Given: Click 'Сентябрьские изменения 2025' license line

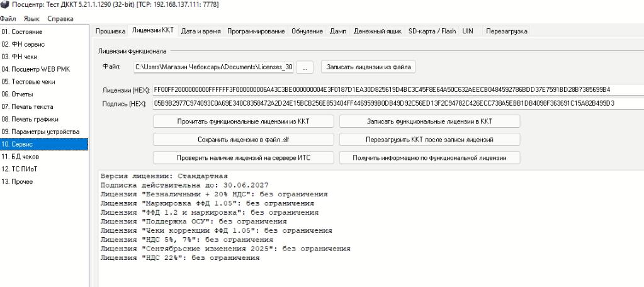Looking at the screenshot, I should (x=225, y=249).
